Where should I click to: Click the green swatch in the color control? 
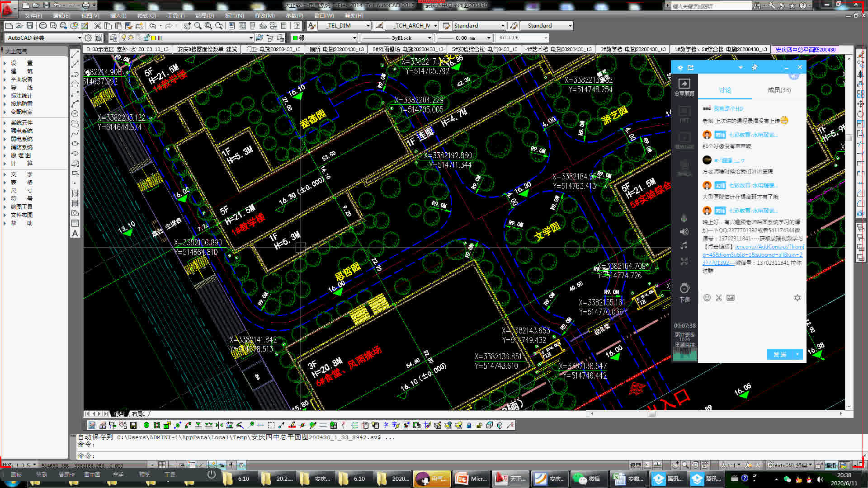coord(295,38)
